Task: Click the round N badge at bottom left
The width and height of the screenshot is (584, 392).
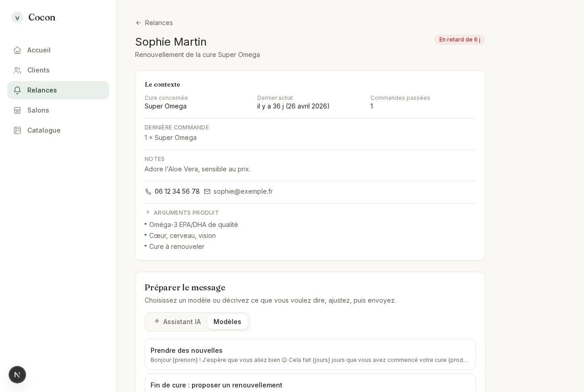Action: click(x=17, y=375)
